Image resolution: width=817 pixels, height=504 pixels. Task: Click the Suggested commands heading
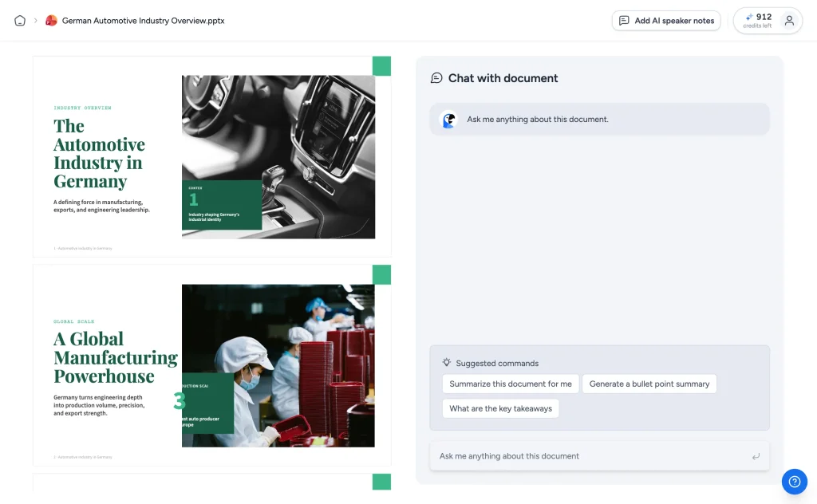click(497, 364)
